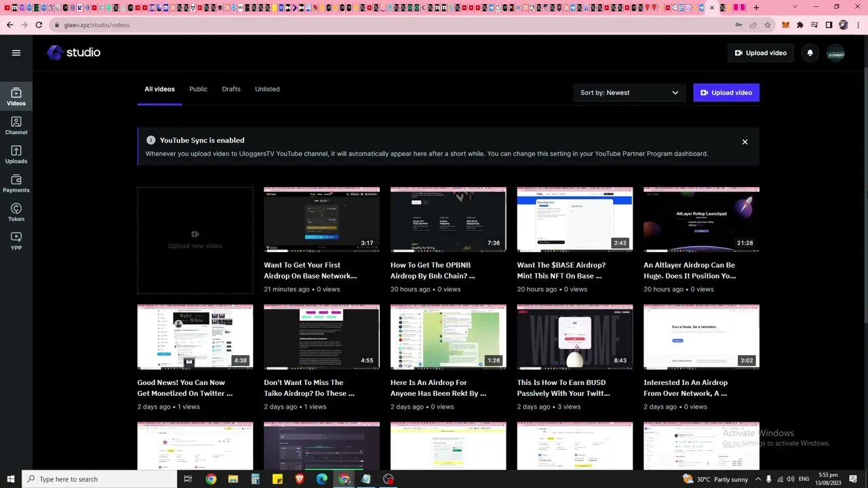
Task: Open File Explorer from the taskbar
Action: [233, 479]
